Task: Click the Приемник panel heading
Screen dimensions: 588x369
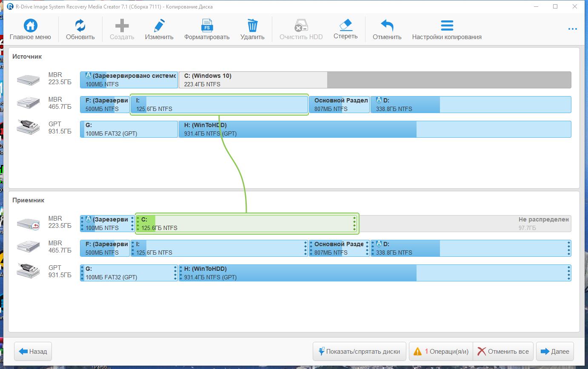Action: [29, 200]
